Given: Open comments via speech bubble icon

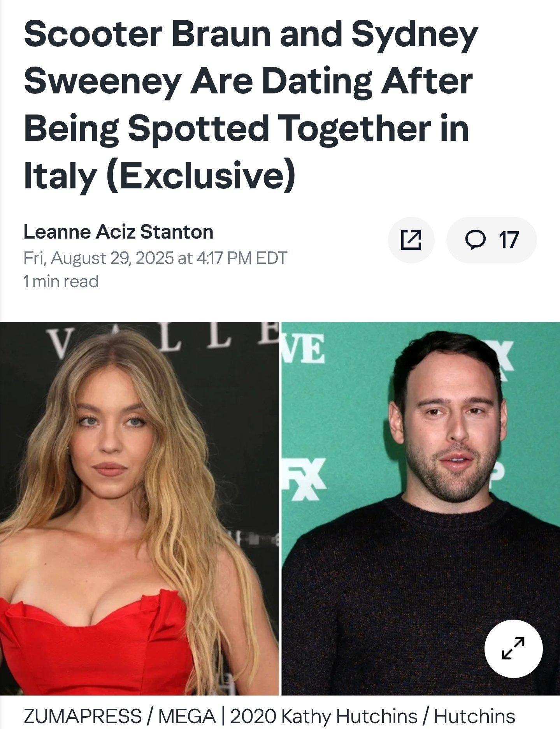Looking at the screenshot, I should 475,240.
